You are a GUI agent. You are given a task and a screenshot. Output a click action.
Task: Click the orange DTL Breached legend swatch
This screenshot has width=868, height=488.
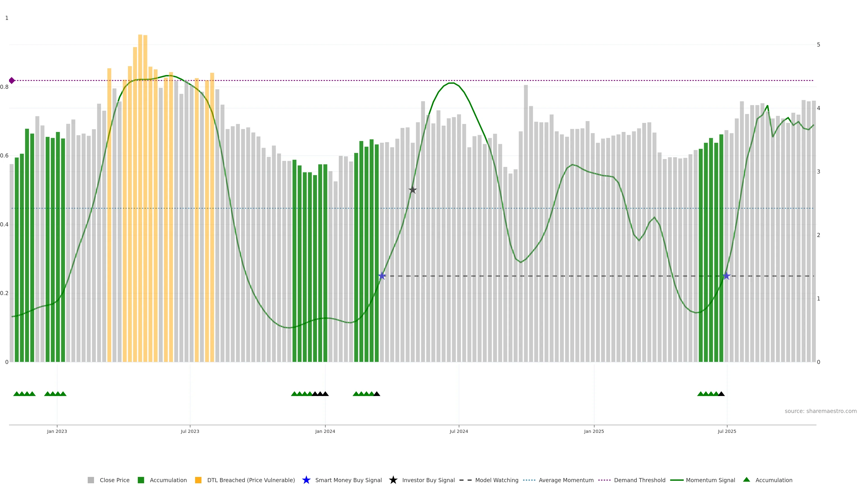pyautogui.click(x=198, y=480)
